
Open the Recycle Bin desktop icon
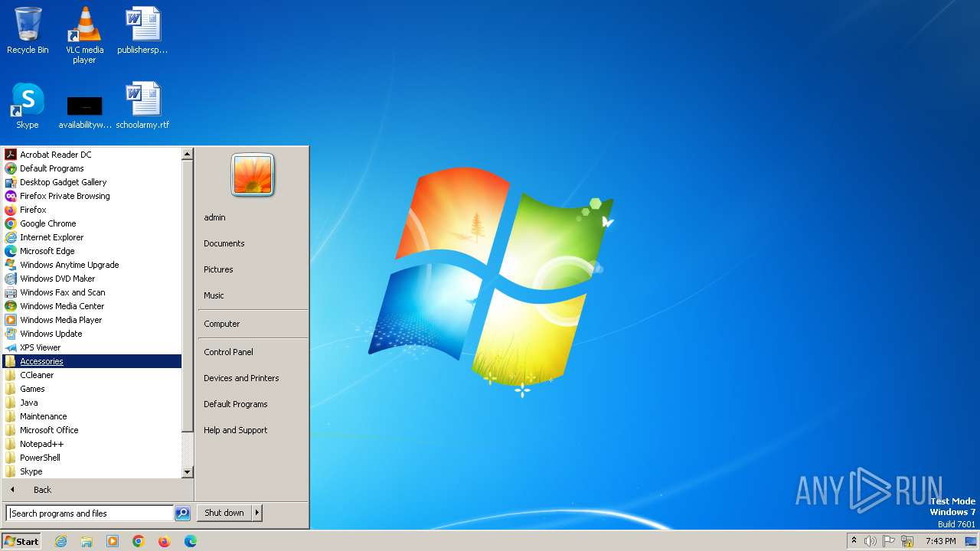(28, 31)
